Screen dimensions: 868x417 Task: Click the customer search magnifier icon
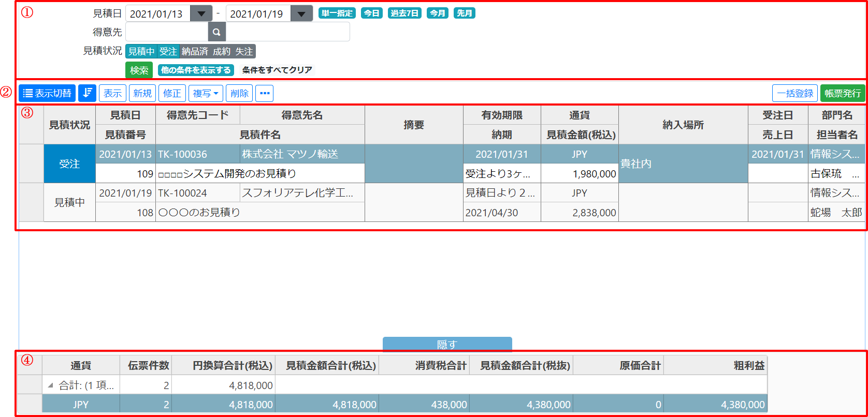click(217, 32)
